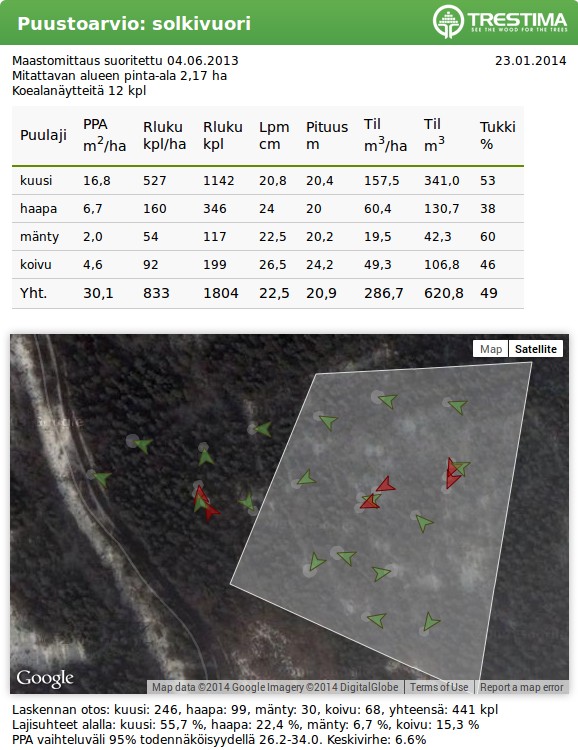Select the green arrow marker nearest the road

pyautogui.click(x=102, y=478)
